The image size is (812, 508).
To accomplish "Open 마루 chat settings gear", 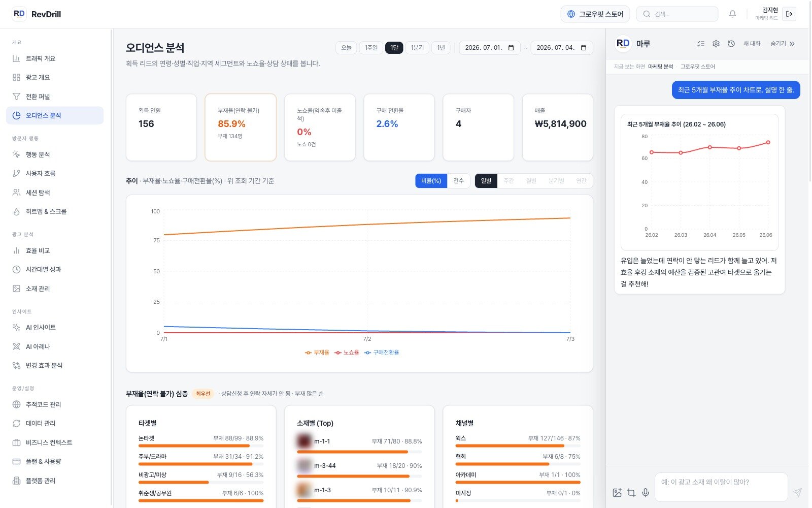I will pyautogui.click(x=716, y=44).
